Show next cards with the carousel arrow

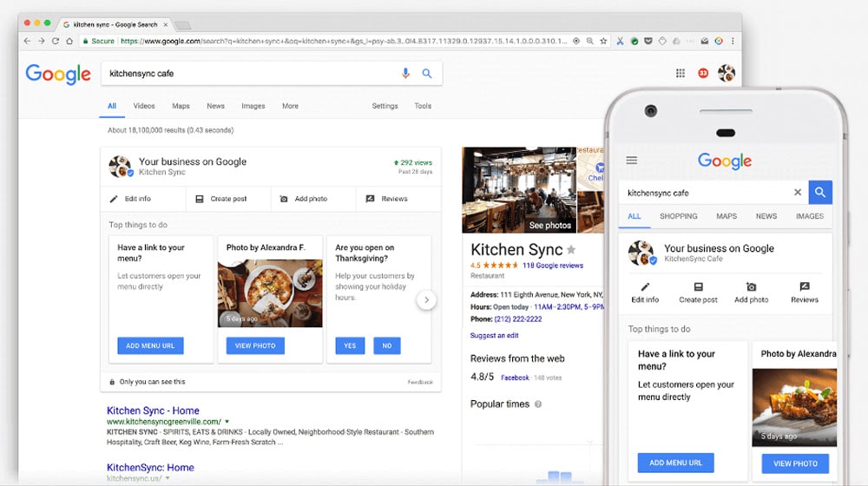pos(426,300)
